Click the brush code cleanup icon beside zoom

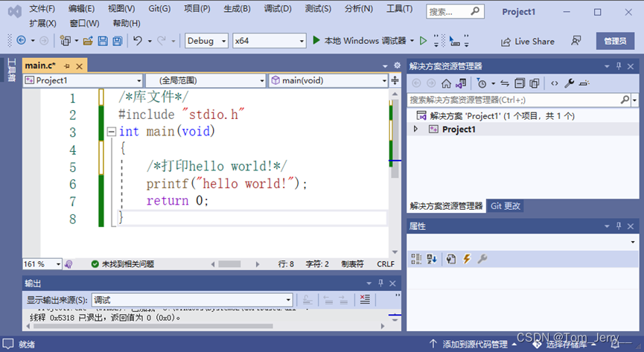point(68,264)
